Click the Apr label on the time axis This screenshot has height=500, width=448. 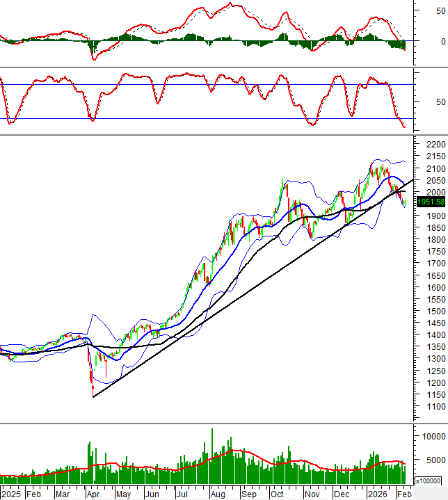click(x=93, y=493)
